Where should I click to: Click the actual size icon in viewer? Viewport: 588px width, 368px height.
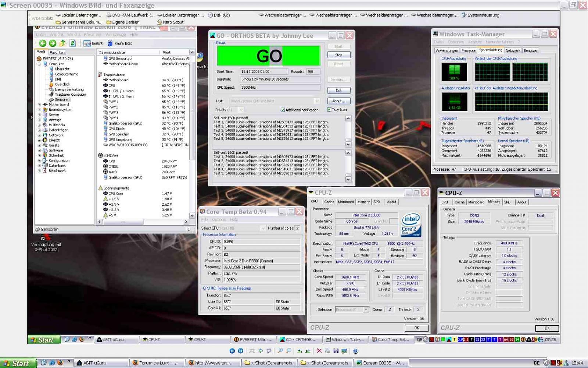(x=260, y=351)
